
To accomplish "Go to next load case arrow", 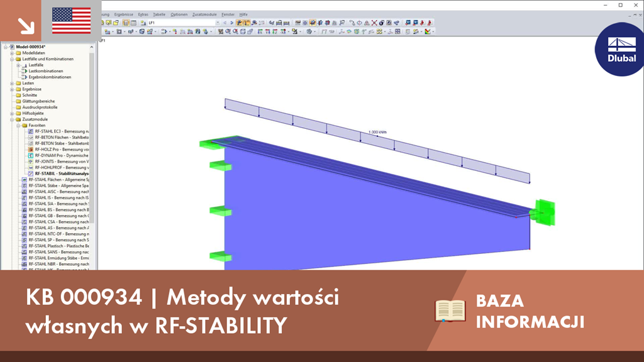I will 231,23.
